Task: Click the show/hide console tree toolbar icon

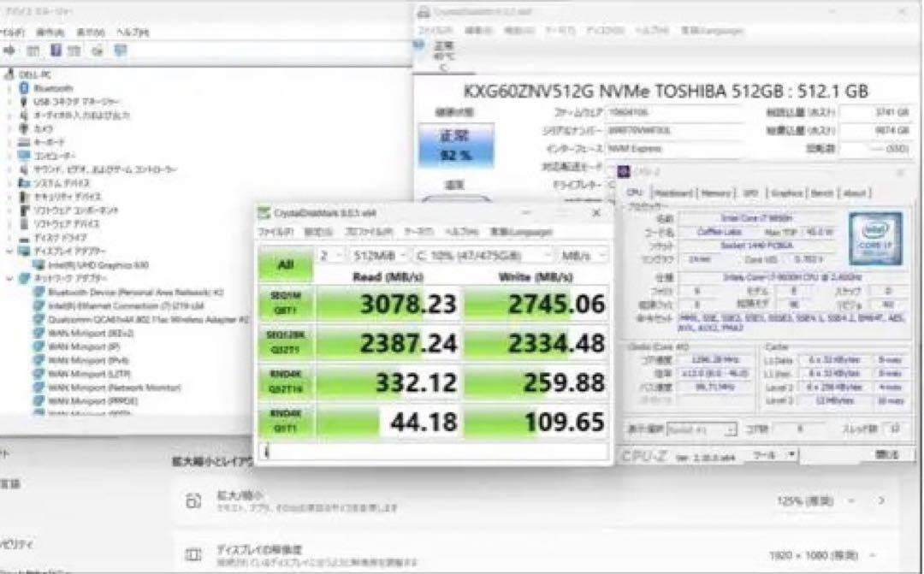Action: pyautogui.click(x=33, y=51)
